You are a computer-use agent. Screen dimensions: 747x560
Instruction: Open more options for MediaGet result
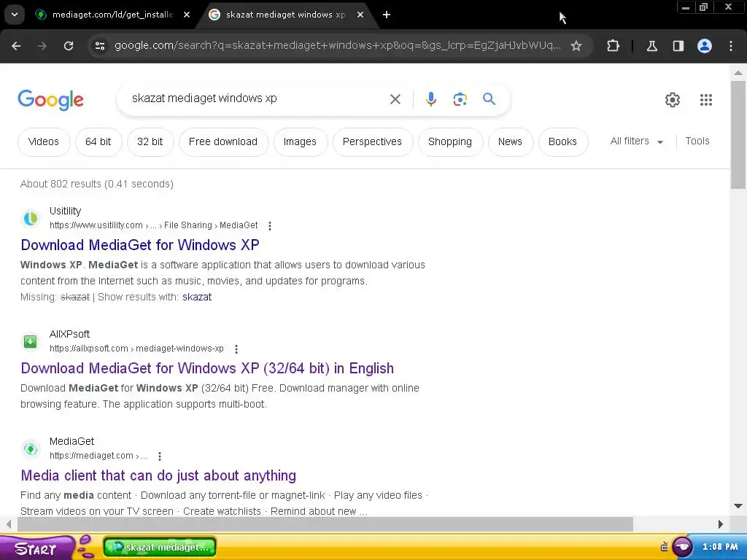(160, 456)
